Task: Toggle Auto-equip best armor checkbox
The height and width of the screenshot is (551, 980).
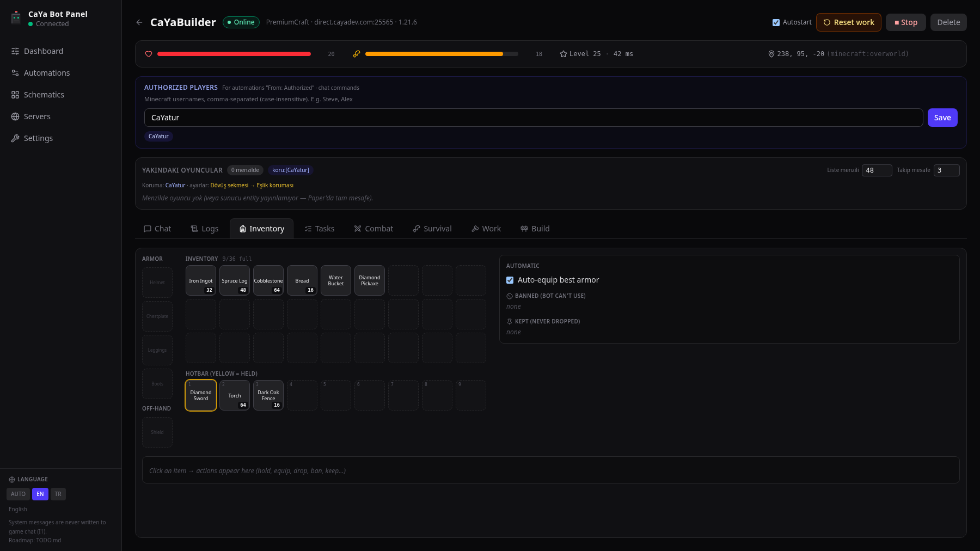Action: click(x=510, y=280)
